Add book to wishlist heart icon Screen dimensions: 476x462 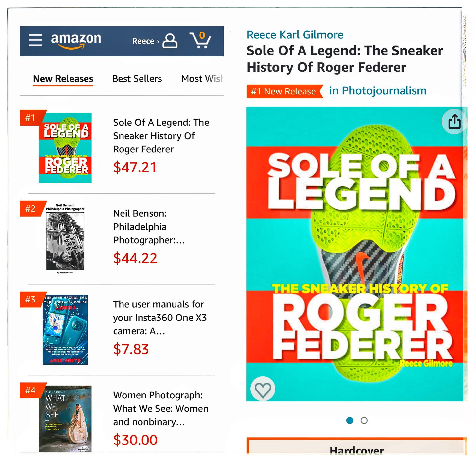[263, 389]
